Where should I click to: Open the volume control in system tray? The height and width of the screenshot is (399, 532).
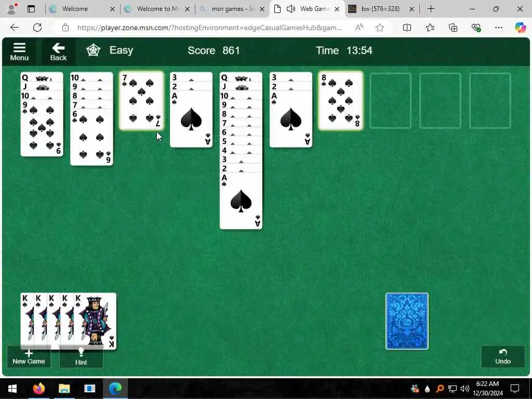[x=465, y=389]
